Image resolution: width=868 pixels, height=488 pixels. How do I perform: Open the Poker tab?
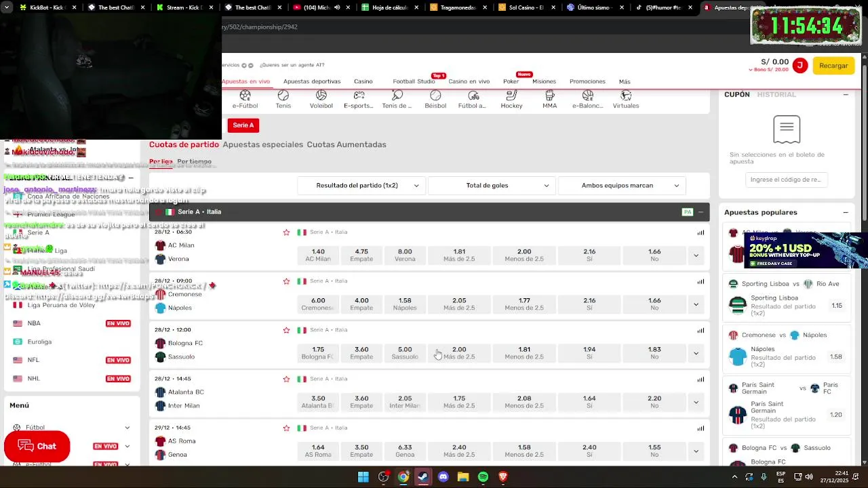coord(511,81)
